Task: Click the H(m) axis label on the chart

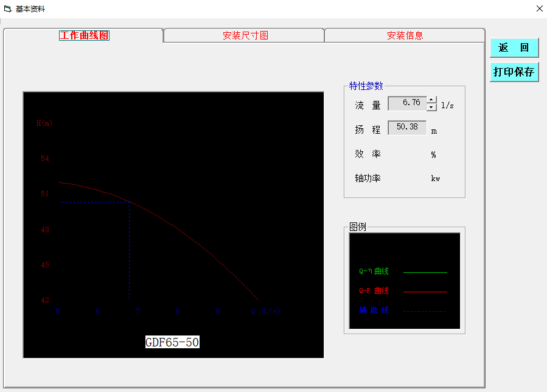Action: (x=44, y=123)
